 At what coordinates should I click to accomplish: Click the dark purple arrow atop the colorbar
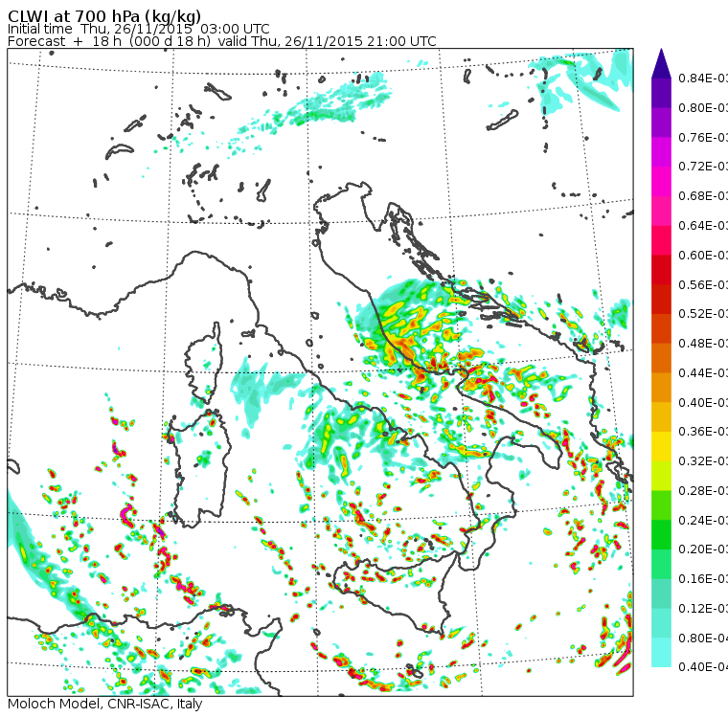pos(661,63)
